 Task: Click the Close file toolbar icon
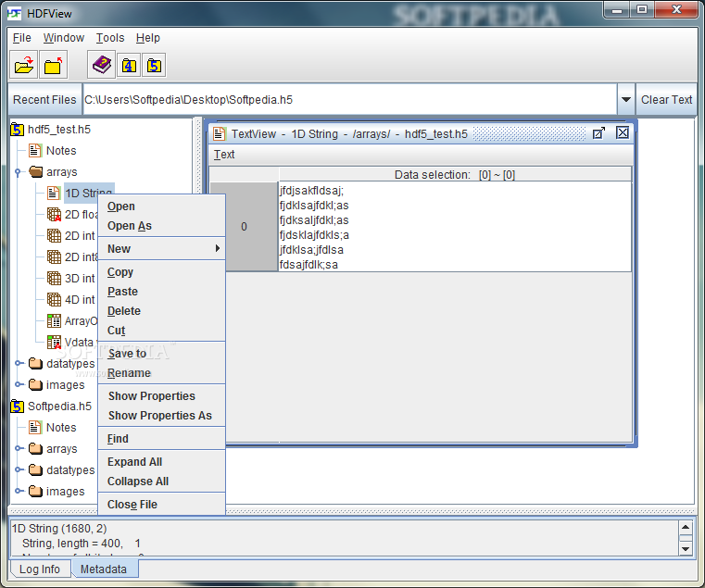click(x=53, y=65)
